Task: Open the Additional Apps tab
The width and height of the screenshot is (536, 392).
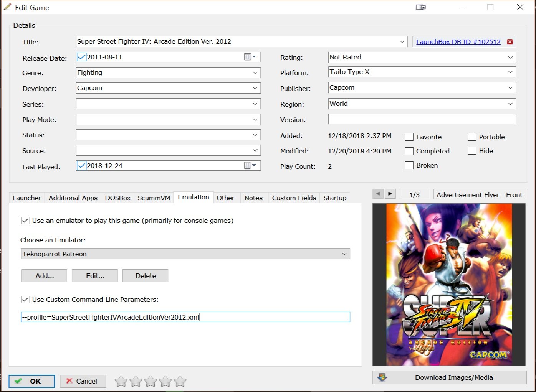Action: point(73,198)
